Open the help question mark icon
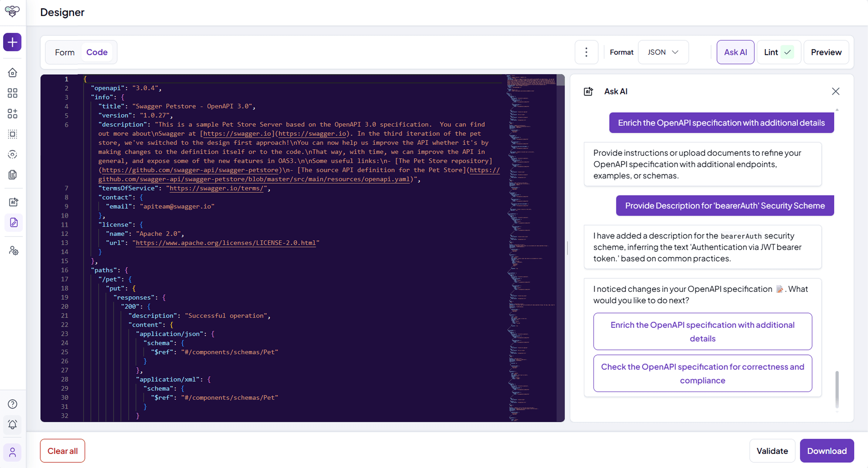Image resolution: width=868 pixels, height=468 pixels. (x=12, y=404)
